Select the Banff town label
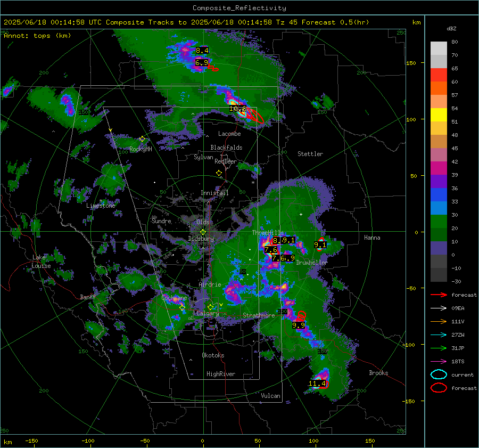479x448 pixels. tap(88, 297)
